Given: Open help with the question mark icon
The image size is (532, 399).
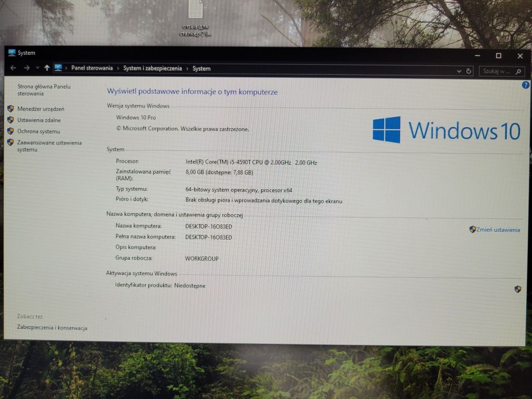Looking at the screenshot, I should pyautogui.click(x=526, y=85).
